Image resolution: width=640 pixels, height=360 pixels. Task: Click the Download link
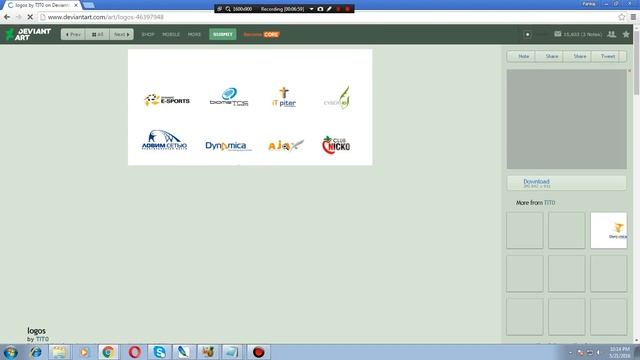[536, 181]
